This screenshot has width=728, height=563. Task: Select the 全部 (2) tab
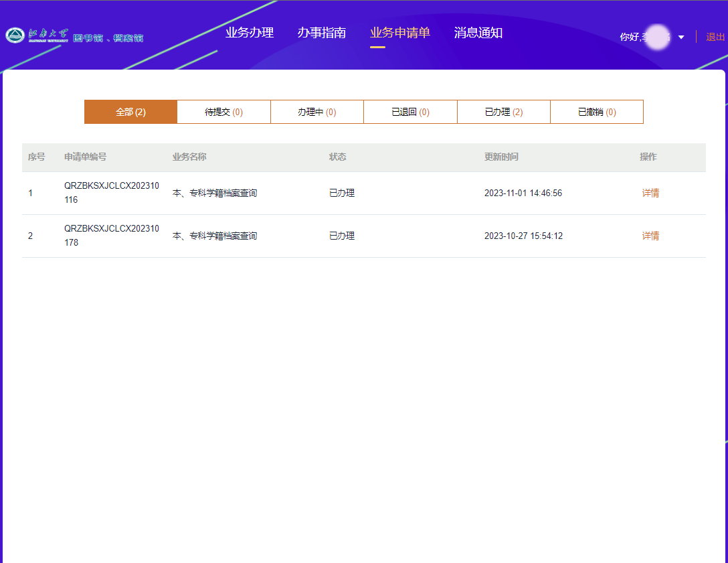click(x=130, y=112)
